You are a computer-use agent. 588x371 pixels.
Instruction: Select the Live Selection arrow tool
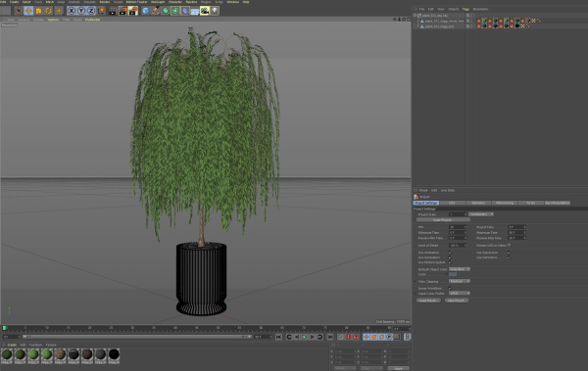19,11
